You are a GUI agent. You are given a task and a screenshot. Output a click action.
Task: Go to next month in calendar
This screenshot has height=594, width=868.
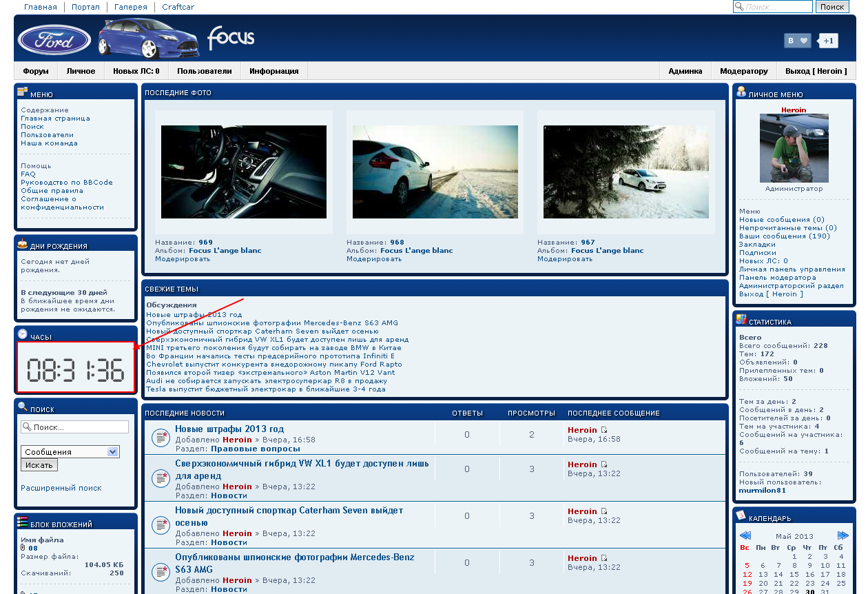(x=843, y=535)
